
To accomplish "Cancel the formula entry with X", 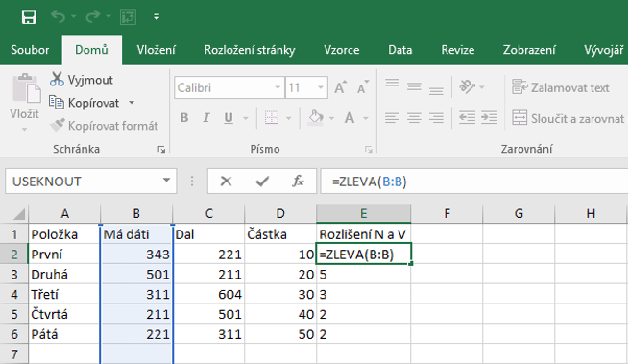I will [226, 182].
